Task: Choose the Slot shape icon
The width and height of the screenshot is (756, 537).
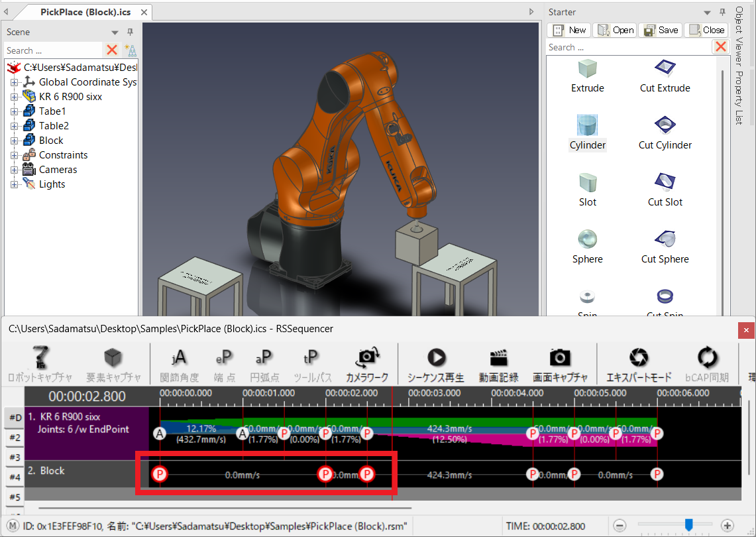Action: [587, 182]
